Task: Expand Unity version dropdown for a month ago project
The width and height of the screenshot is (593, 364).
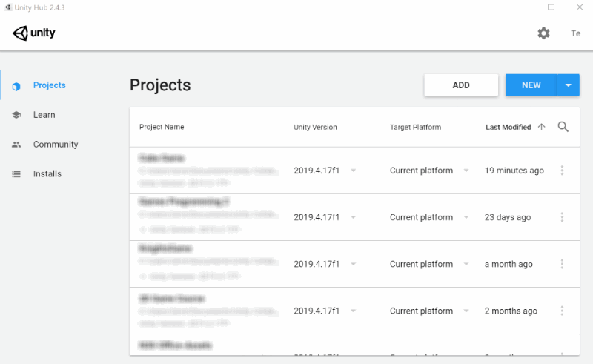Action: click(x=354, y=264)
